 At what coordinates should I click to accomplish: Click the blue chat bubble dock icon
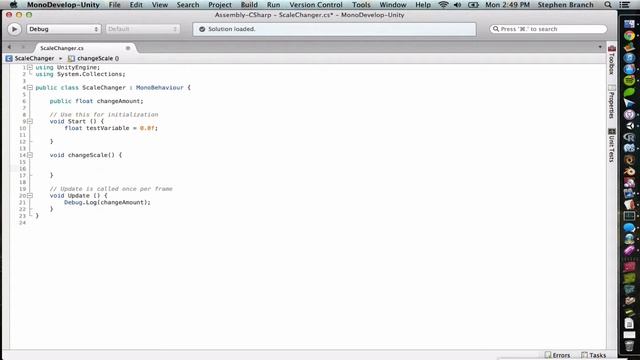[x=629, y=228]
